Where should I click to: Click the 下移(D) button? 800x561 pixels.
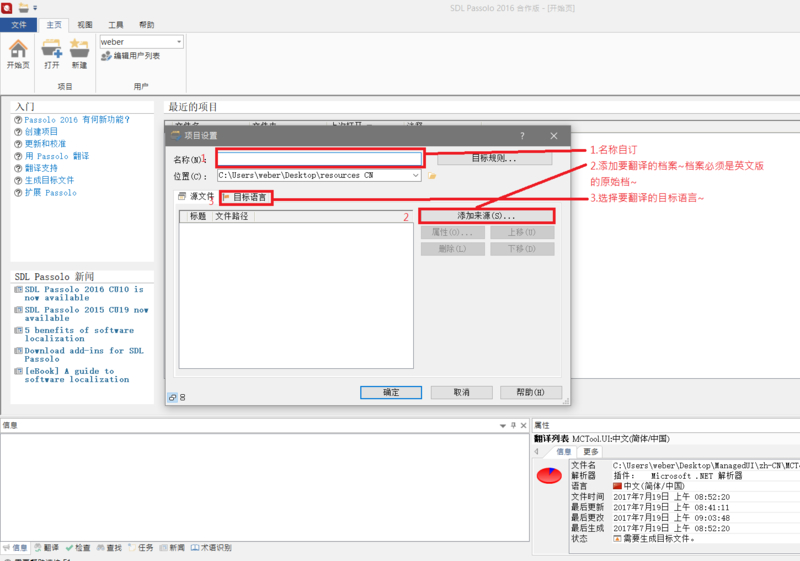522,249
